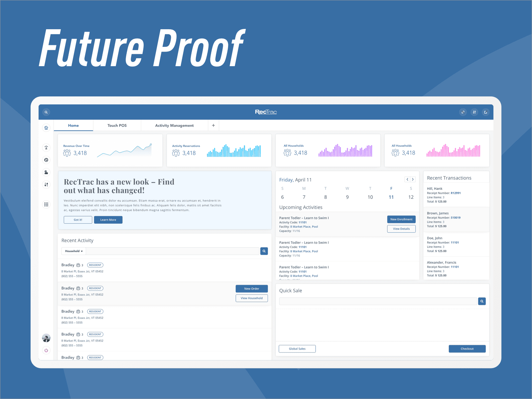Open the Revenue Over Time card
This screenshot has width=532, height=399.
[110, 150]
